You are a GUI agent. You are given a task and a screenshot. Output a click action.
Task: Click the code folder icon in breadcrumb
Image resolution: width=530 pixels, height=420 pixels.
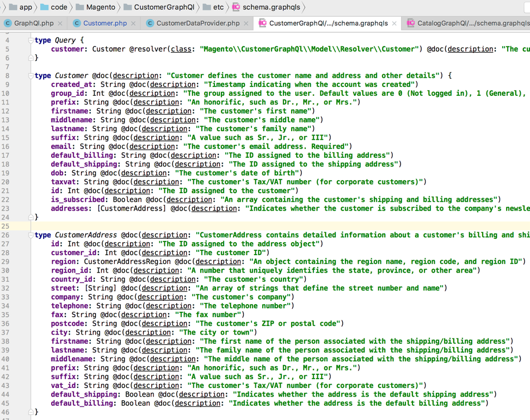coord(44,7)
